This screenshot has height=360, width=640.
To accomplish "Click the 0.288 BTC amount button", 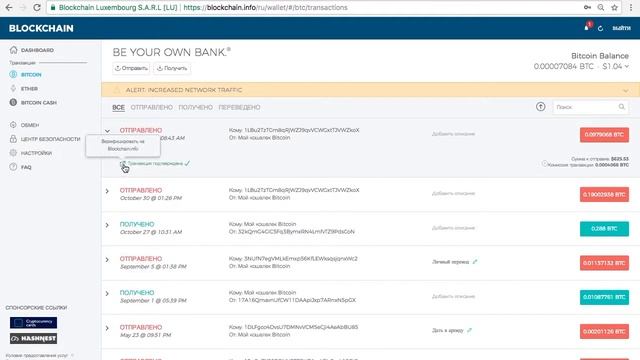I will point(604,229).
